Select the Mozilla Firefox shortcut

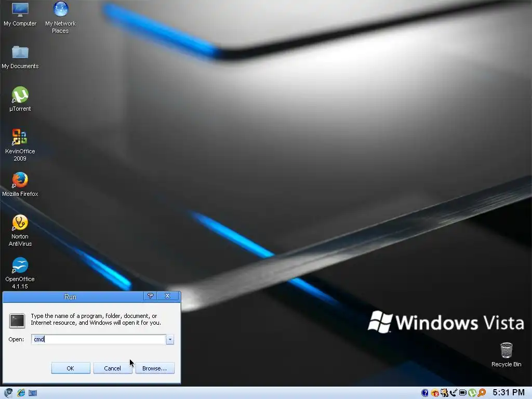pyautogui.click(x=20, y=185)
